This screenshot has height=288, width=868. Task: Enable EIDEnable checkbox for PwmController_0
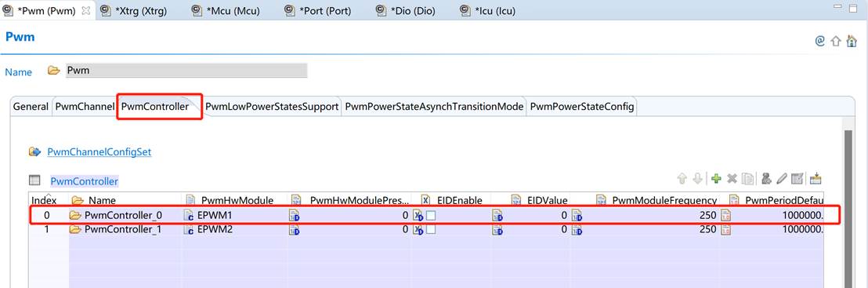(x=431, y=215)
